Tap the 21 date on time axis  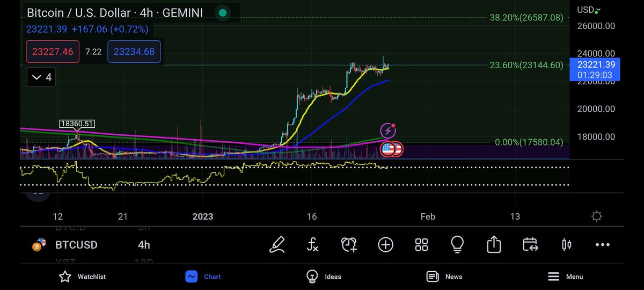[123, 217]
